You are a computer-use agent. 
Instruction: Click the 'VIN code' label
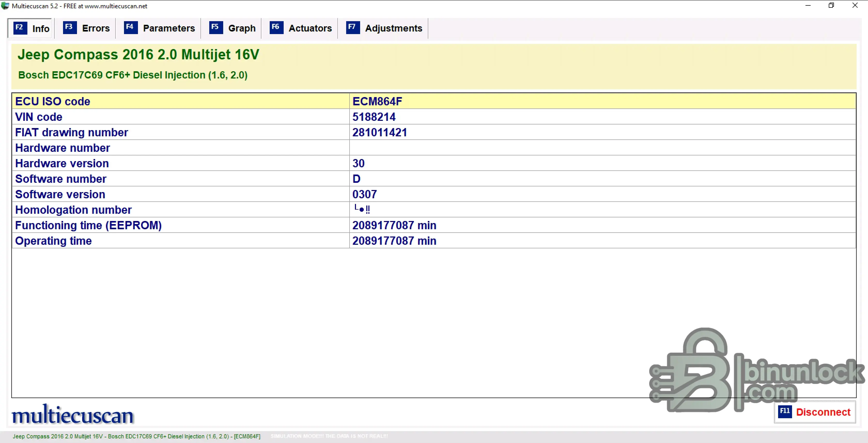coord(39,117)
